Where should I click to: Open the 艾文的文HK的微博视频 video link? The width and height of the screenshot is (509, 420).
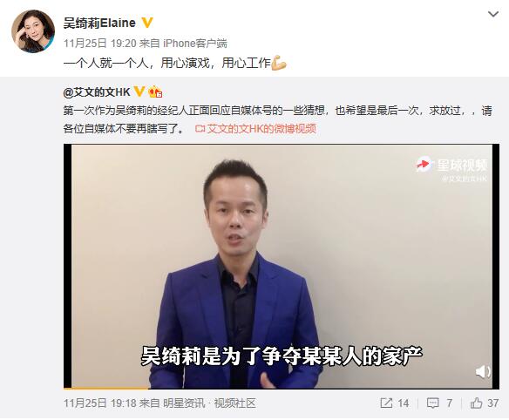(255, 129)
